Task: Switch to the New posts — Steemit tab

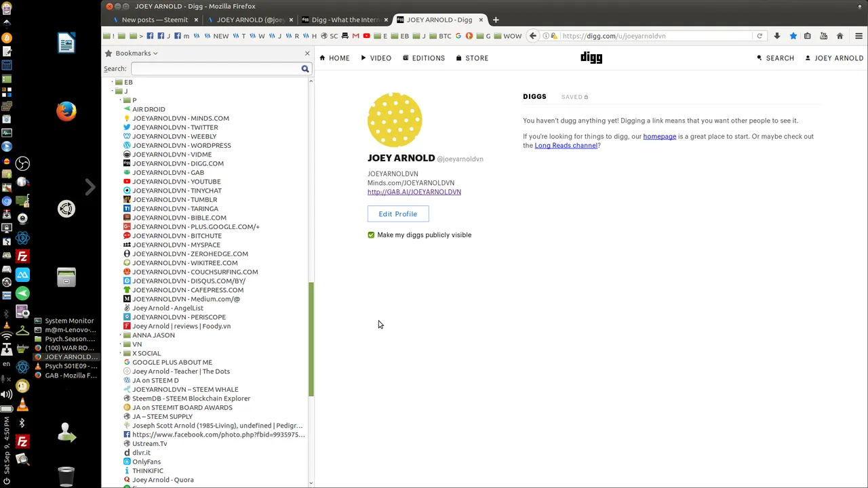Action: [x=155, y=20]
